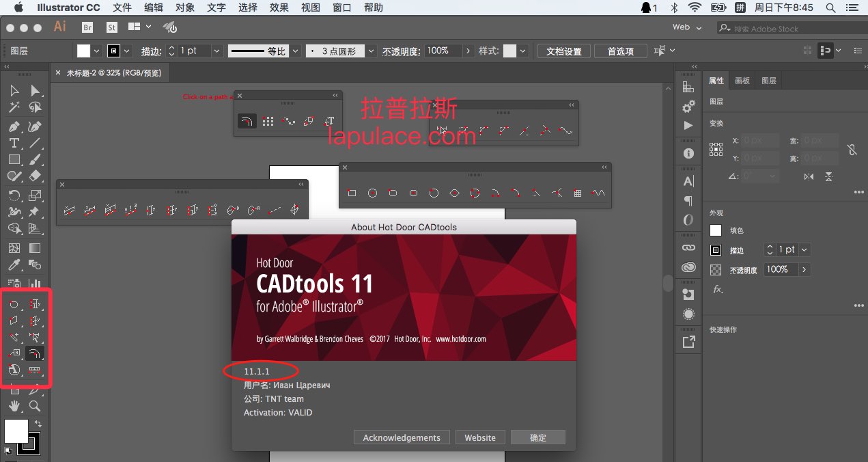The height and width of the screenshot is (462, 868).
Task: Click the Acknowledgements button
Action: 402,437
